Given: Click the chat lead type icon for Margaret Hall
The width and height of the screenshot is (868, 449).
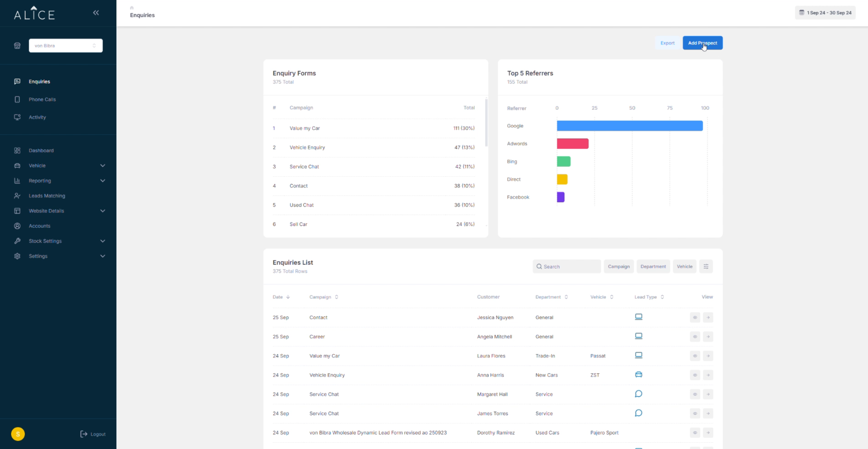Looking at the screenshot, I should 638,394.
